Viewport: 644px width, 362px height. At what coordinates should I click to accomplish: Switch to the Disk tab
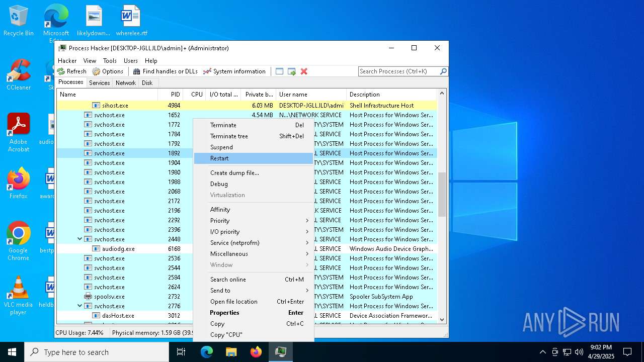coord(147,83)
